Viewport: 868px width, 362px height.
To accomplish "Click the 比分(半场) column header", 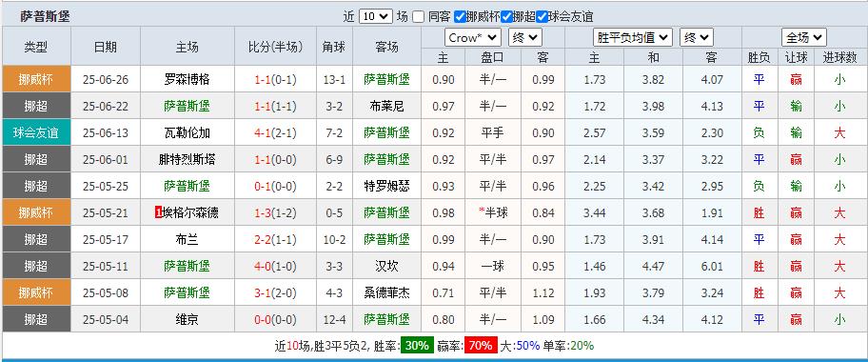I will click(275, 47).
